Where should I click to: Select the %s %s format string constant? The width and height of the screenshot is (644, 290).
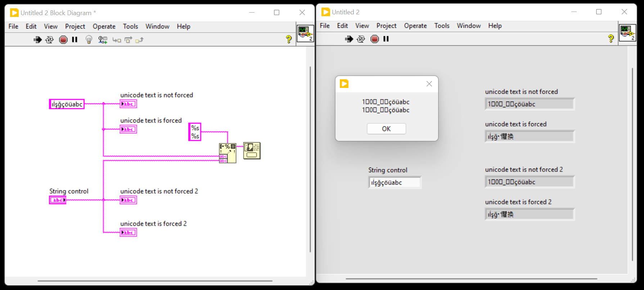[x=195, y=132]
